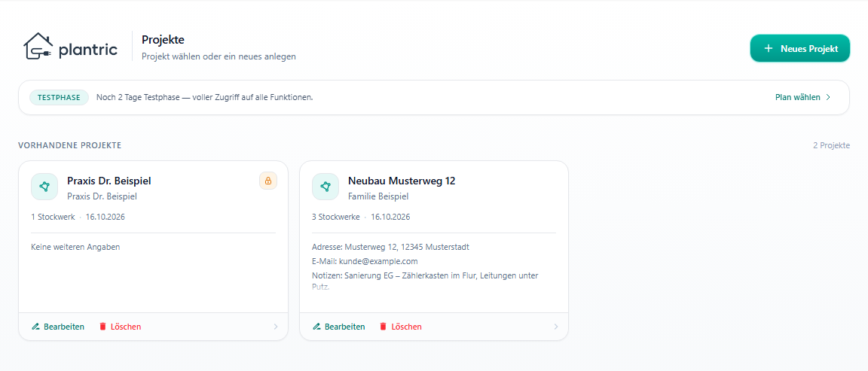
Task: Create a new project with Neues Projekt
Action: [799, 49]
